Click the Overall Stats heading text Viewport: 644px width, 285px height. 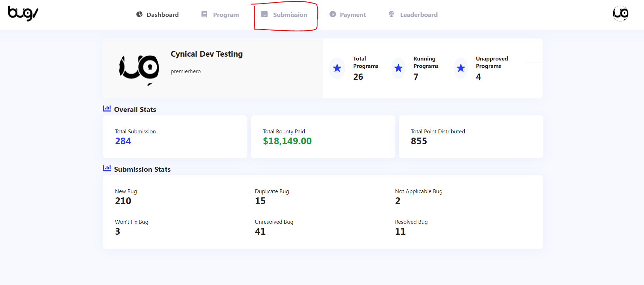coord(135,109)
